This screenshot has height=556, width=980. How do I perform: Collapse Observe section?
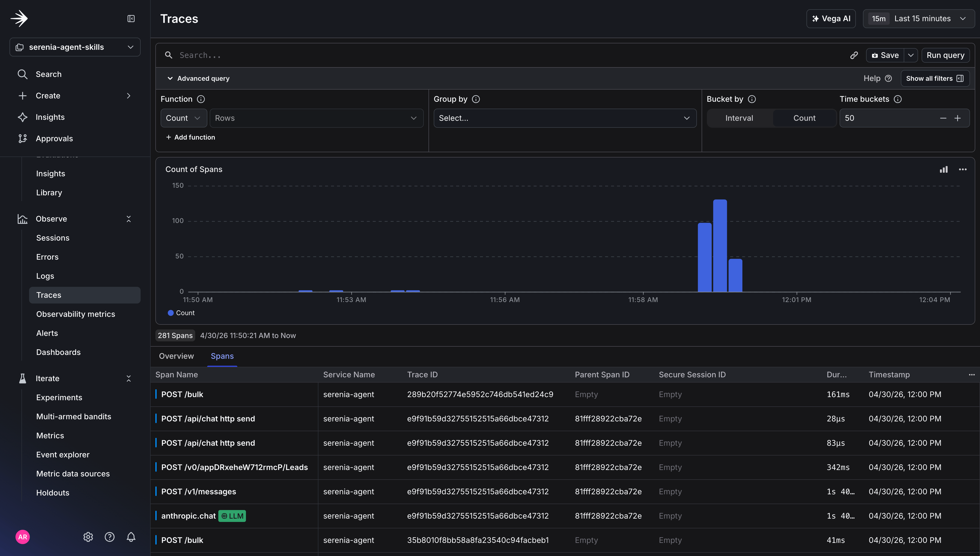[129, 219]
